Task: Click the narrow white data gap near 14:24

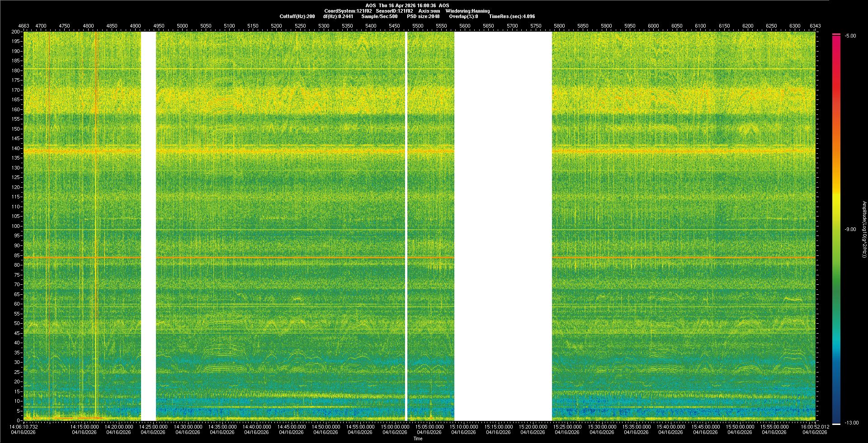Action: 148,226
